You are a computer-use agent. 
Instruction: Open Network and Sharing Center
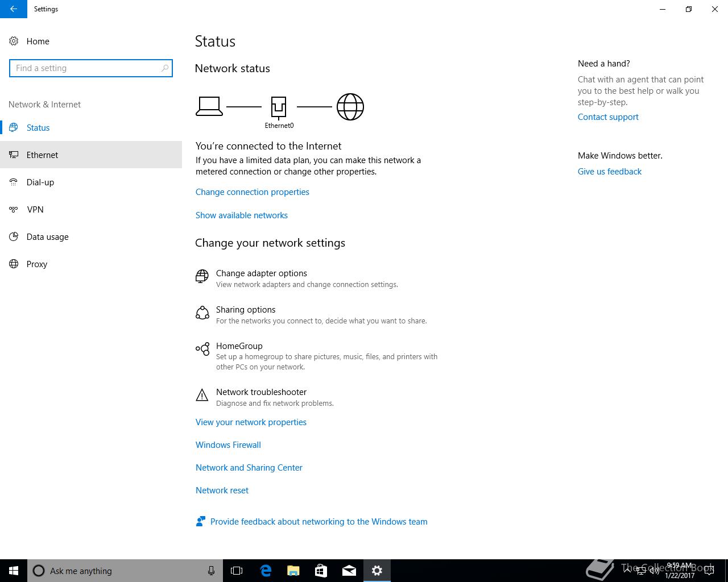[x=249, y=468]
